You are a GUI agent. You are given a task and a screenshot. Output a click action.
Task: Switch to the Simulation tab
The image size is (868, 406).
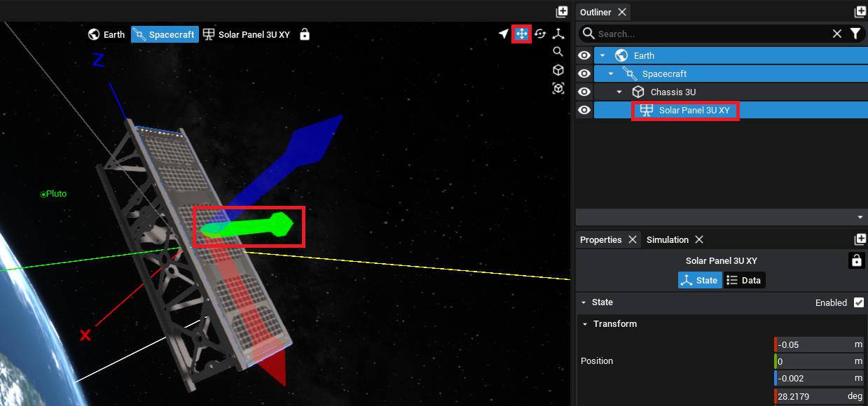pos(667,240)
